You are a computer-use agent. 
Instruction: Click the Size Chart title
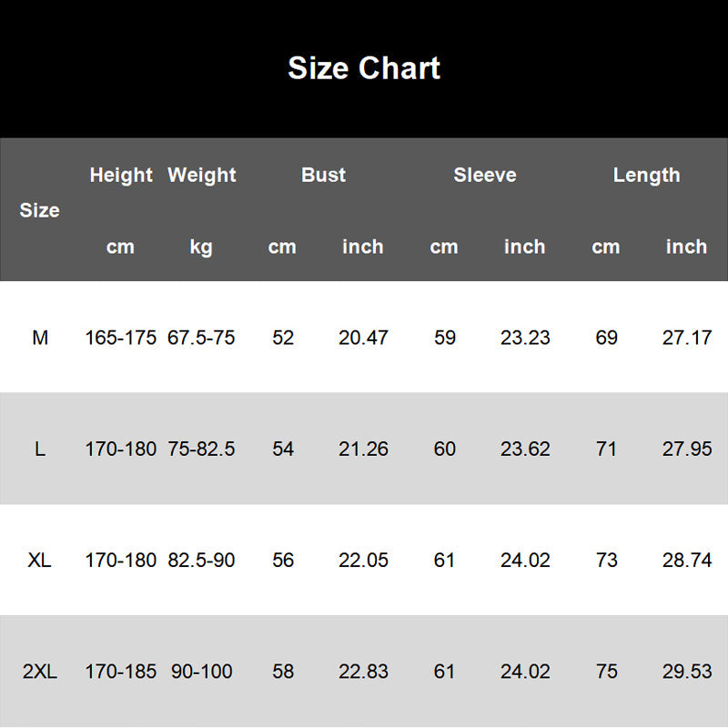(364, 68)
